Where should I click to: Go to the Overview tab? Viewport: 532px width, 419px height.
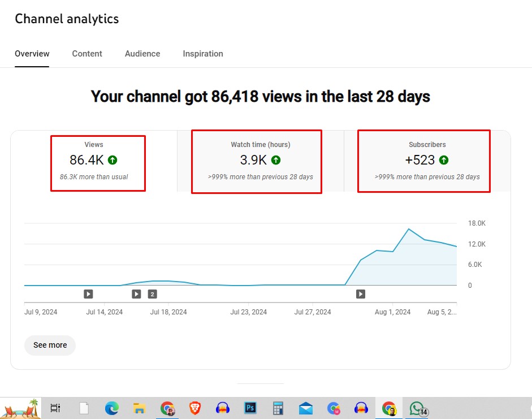point(32,54)
